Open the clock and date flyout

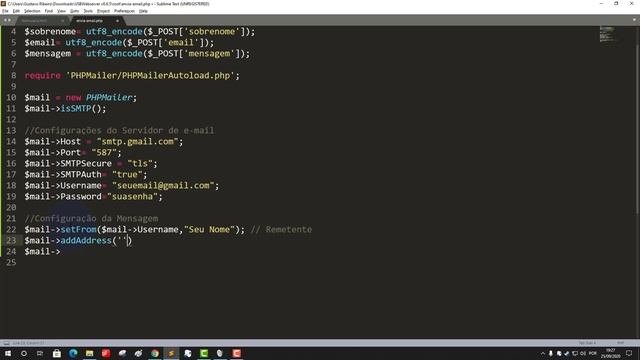coord(611,353)
